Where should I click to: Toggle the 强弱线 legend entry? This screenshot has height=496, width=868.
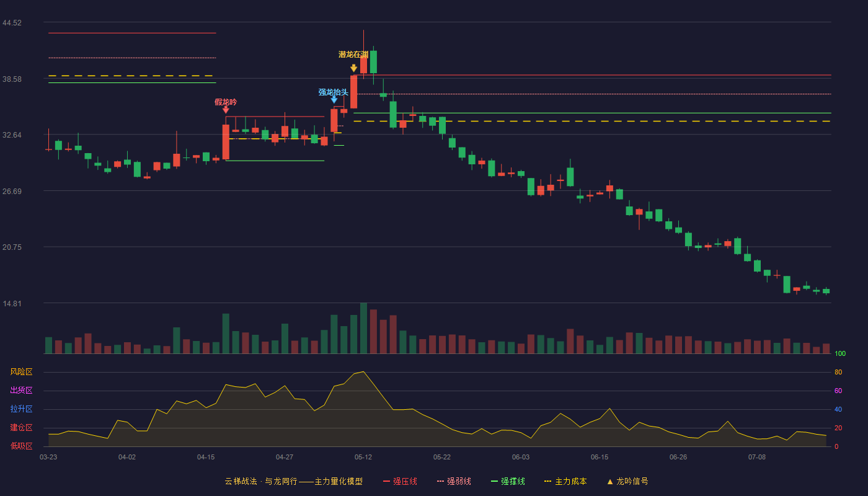[454, 481]
